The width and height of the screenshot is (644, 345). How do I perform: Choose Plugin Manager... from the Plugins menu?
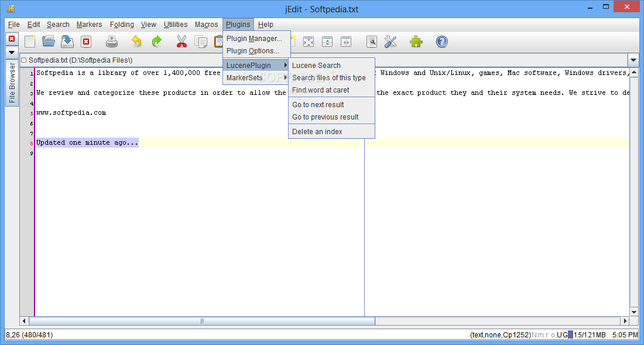pyautogui.click(x=256, y=39)
